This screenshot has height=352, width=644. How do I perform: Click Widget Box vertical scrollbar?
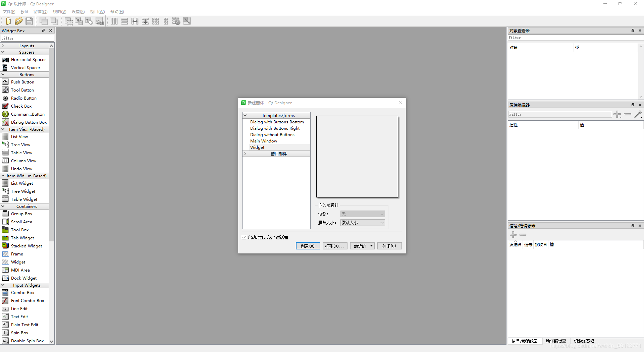[x=51, y=144]
